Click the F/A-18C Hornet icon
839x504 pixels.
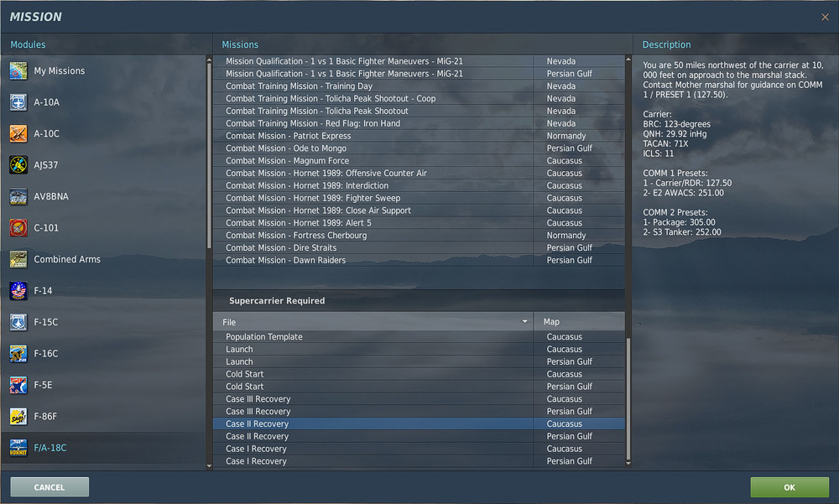[18, 448]
